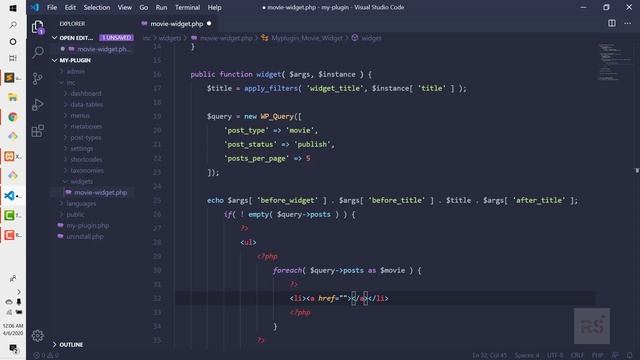
Task: Open the notifications bell in status bar
Action: [x=629, y=356]
